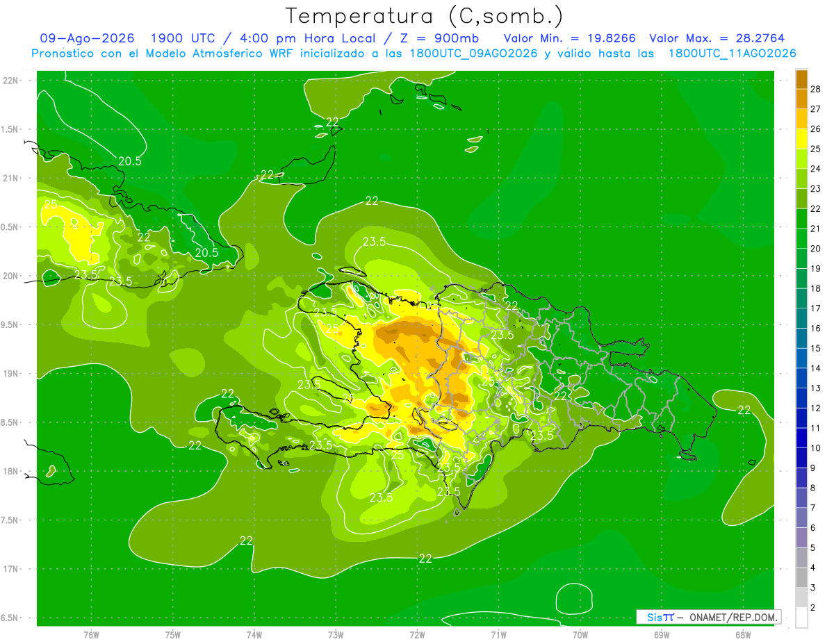This screenshot has height=644, width=834.
Task: Click the yellow legend swatch between 25 and 26
Action: [x=801, y=139]
